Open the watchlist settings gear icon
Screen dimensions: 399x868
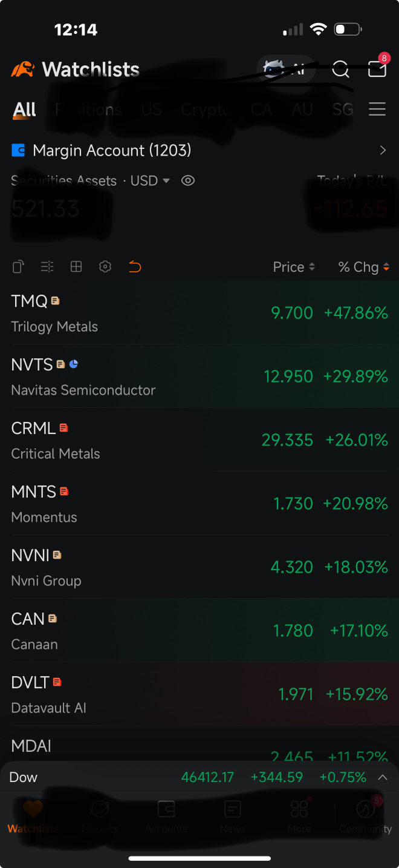click(x=105, y=267)
